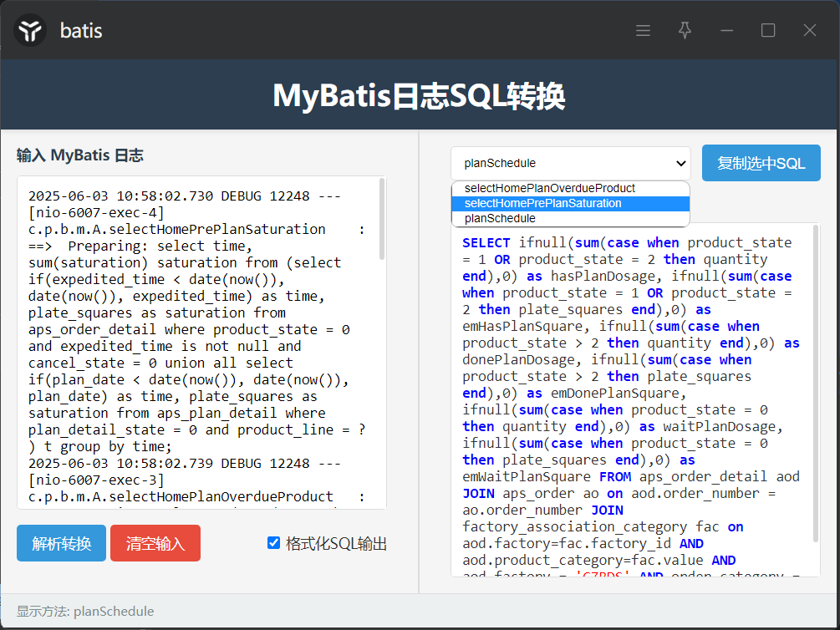Open the planSchedule method dropdown

tap(571, 163)
